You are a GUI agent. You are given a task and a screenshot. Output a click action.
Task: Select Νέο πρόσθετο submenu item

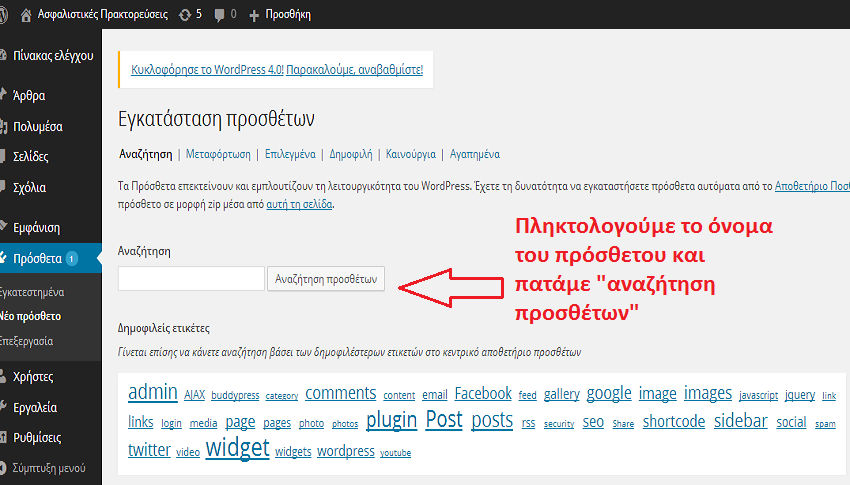tap(30, 316)
